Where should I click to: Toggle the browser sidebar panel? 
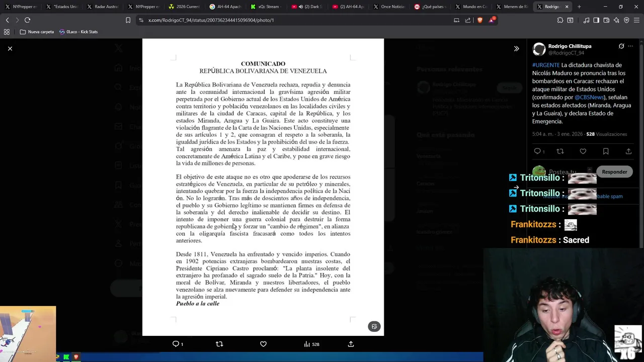click(x=596, y=20)
